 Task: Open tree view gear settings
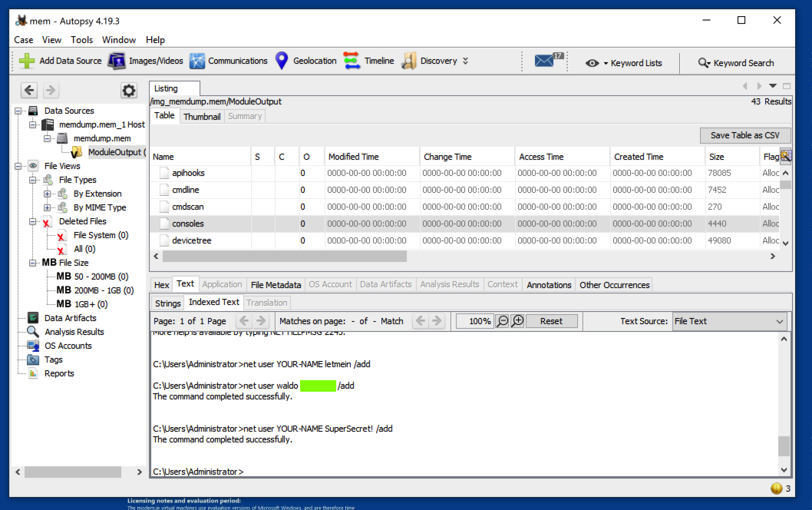(x=129, y=91)
